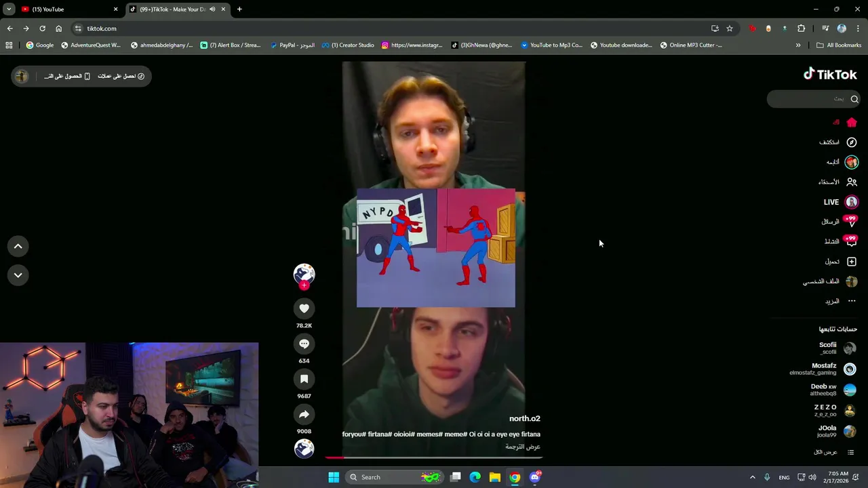Open TikTok home via the red house icon
The image size is (868, 488).
(852, 123)
